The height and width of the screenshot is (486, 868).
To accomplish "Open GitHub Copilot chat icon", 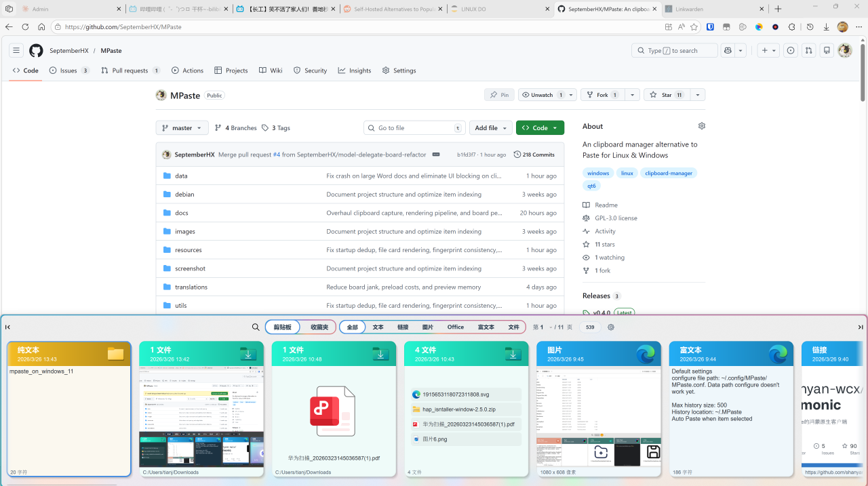I will tap(728, 51).
